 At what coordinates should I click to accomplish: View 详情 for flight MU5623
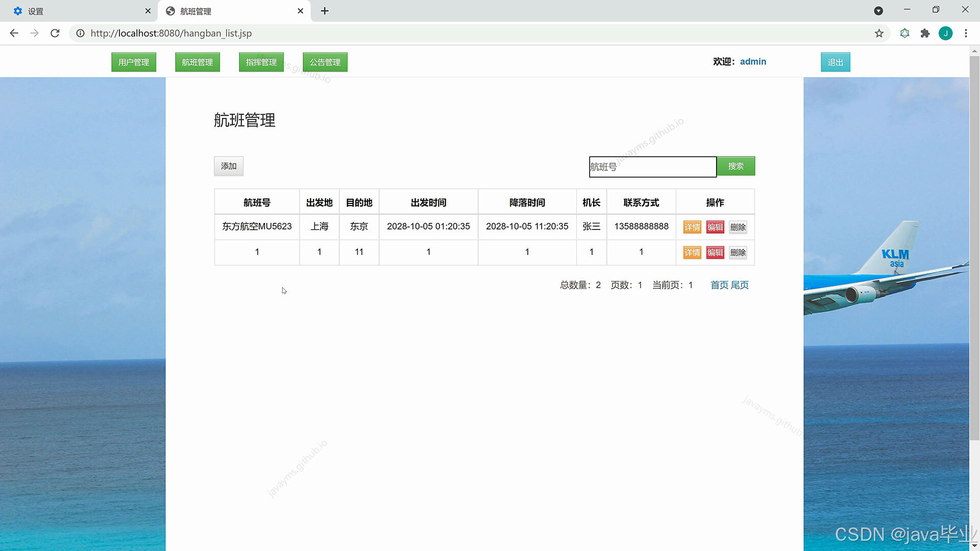click(692, 227)
